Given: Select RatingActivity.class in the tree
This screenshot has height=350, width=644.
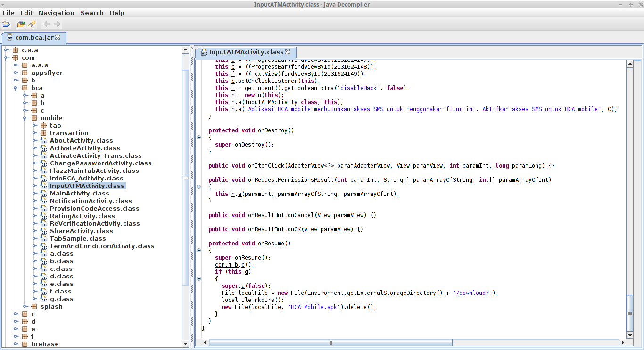Looking at the screenshot, I should 83,216.
